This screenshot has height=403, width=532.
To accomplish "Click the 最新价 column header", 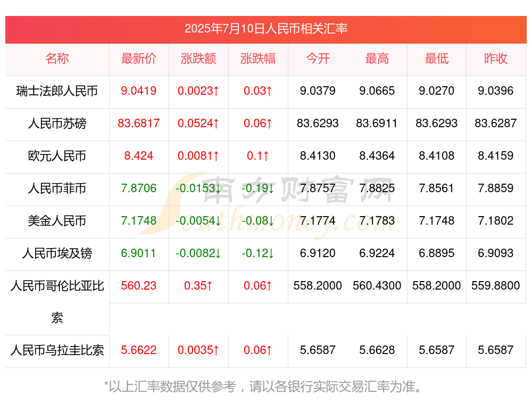I will click(x=139, y=59).
